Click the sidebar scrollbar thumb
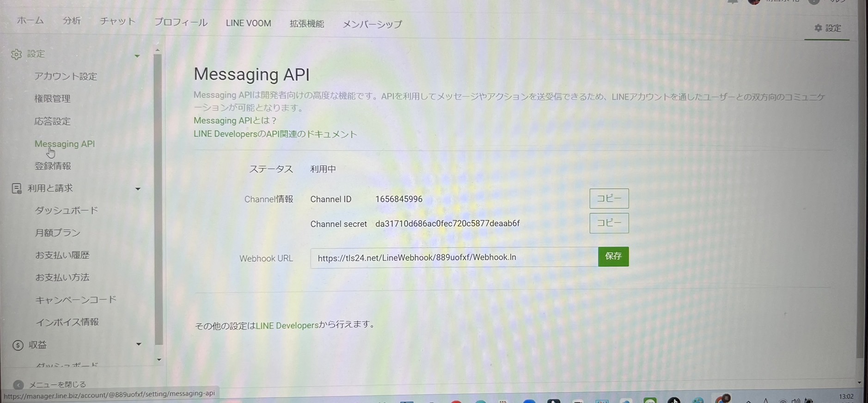This screenshot has width=868, height=403. tap(158, 200)
